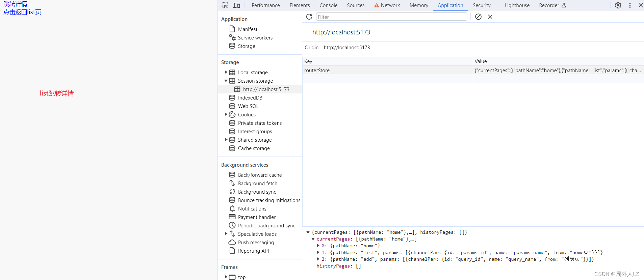Click the Push messaging cloud icon

click(232, 242)
